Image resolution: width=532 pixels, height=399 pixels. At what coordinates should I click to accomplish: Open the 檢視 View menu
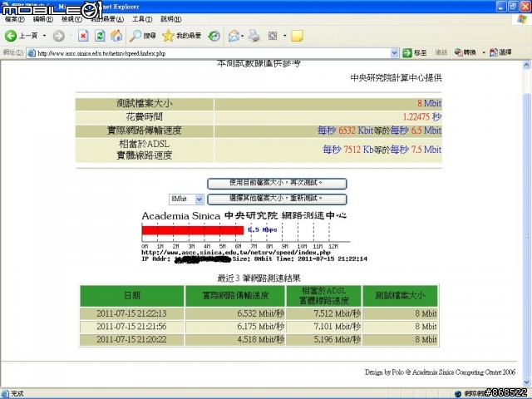tap(71, 19)
